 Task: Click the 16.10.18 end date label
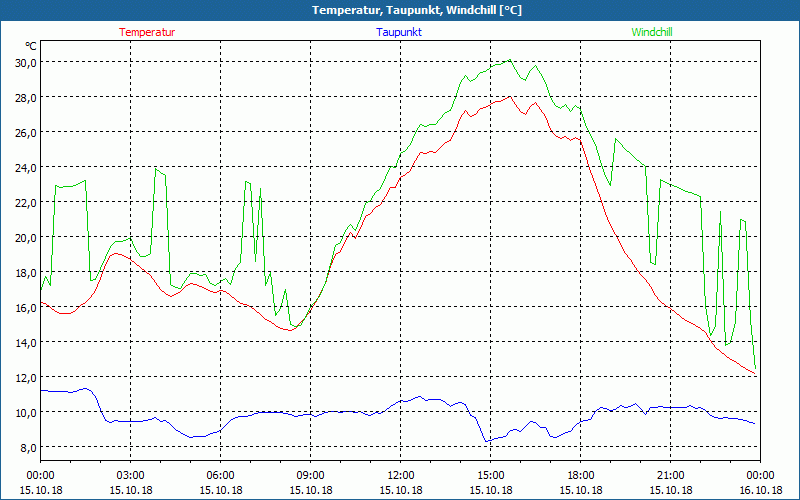[x=759, y=490]
